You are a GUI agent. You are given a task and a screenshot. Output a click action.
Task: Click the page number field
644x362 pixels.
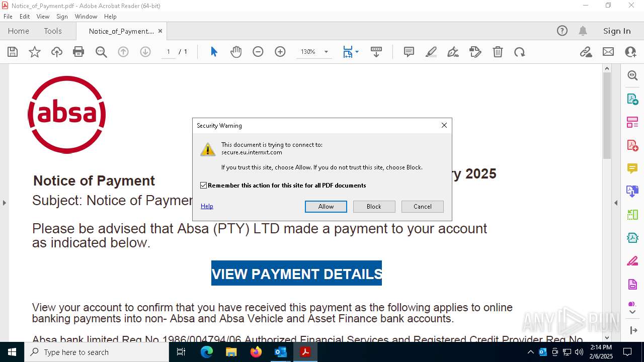tap(168, 52)
